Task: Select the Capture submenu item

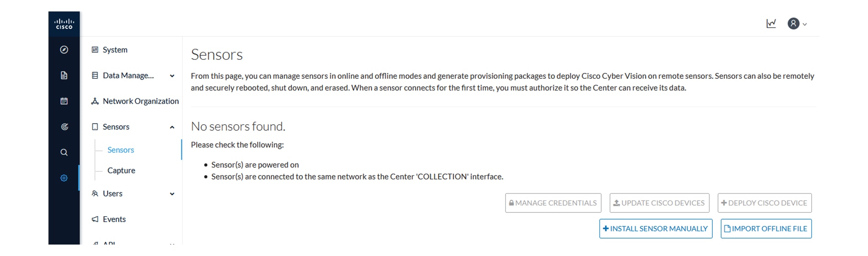Action: pyautogui.click(x=121, y=170)
